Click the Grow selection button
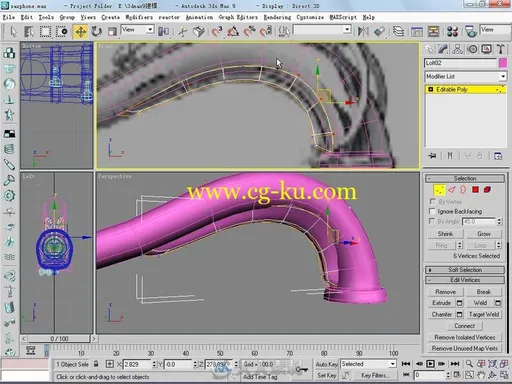The width and height of the screenshot is (512, 384). pos(484,234)
